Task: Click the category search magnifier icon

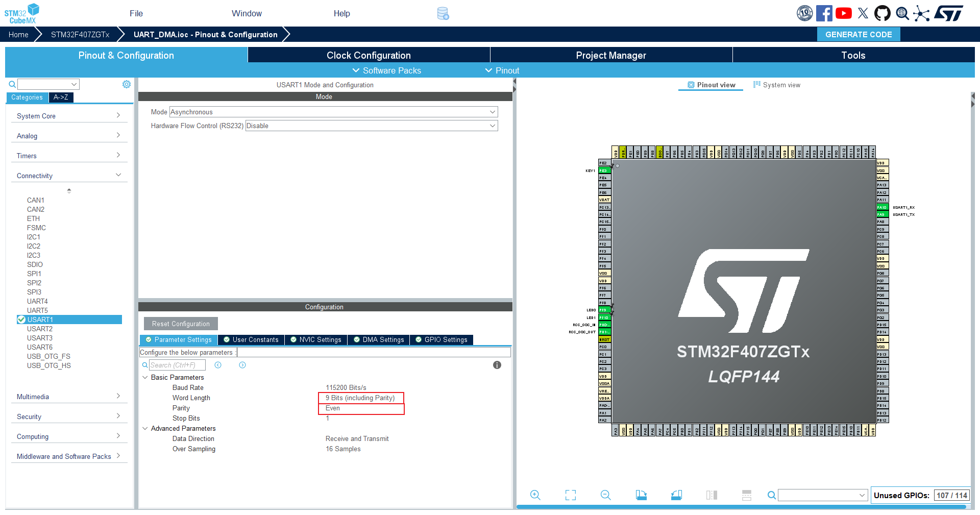Action: (12, 84)
